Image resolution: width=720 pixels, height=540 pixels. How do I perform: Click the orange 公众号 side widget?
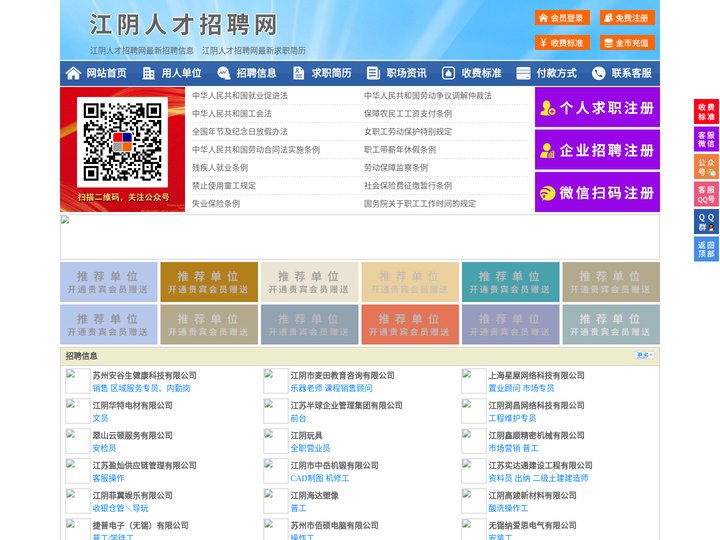(706, 167)
